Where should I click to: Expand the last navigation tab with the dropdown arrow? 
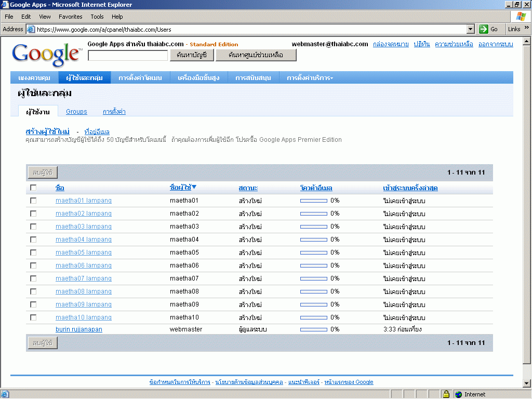click(x=310, y=78)
